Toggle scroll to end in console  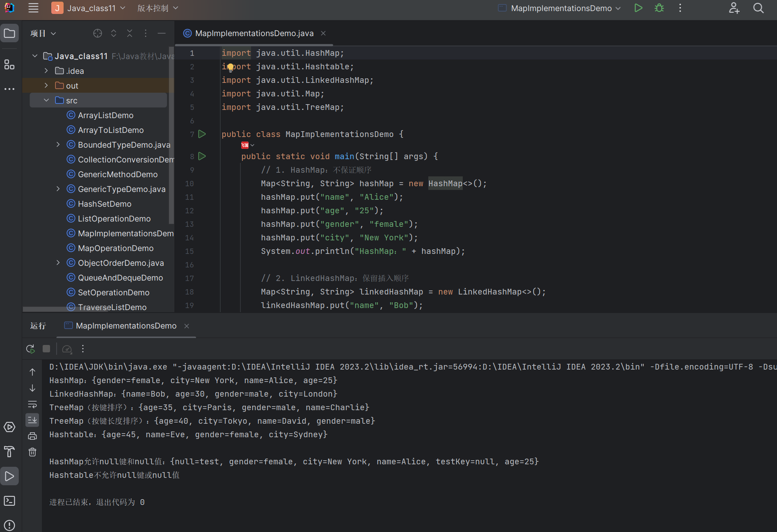(x=32, y=420)
